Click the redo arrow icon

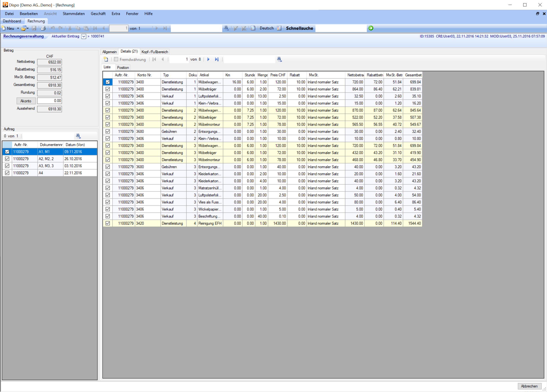(x=61, y=28)
